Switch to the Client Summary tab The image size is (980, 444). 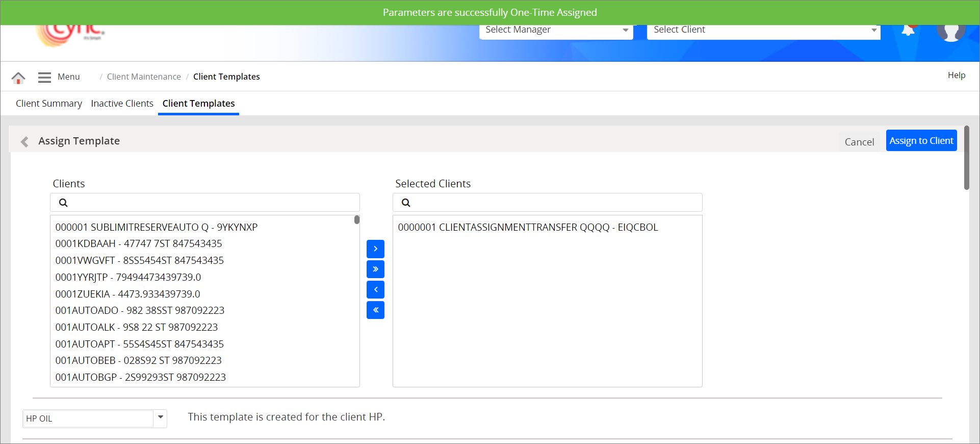(49, 104)
